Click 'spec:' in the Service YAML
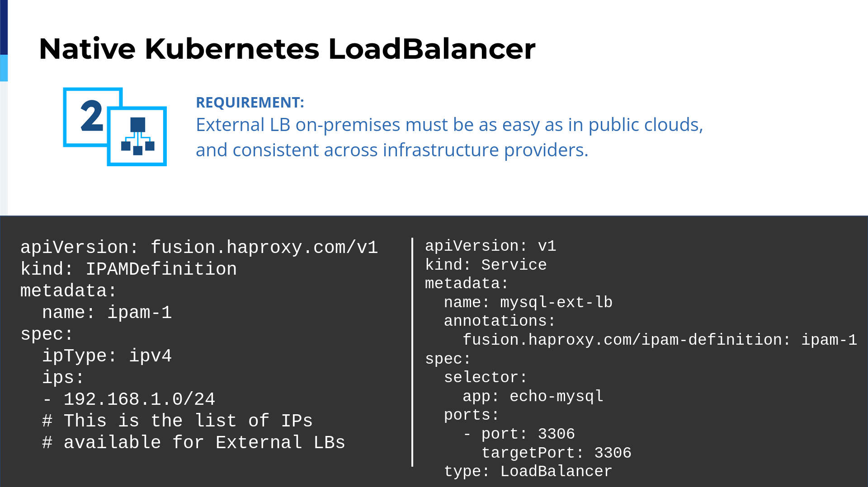 tap(448, 359)
